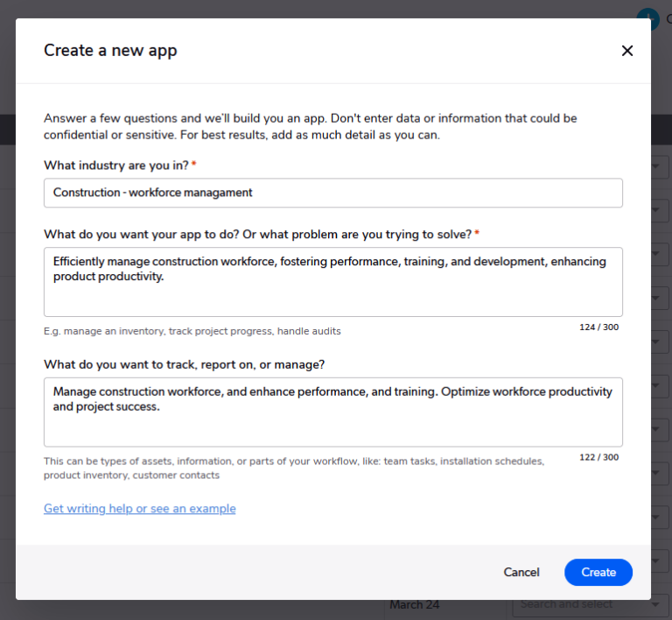Open the writing help or example link

[x=140, y=509]
